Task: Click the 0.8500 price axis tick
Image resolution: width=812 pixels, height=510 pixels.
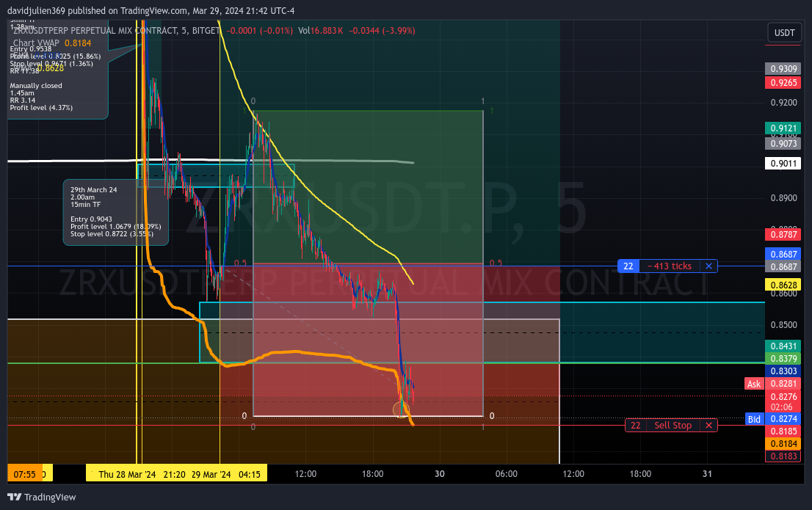Action: point(783,324)
